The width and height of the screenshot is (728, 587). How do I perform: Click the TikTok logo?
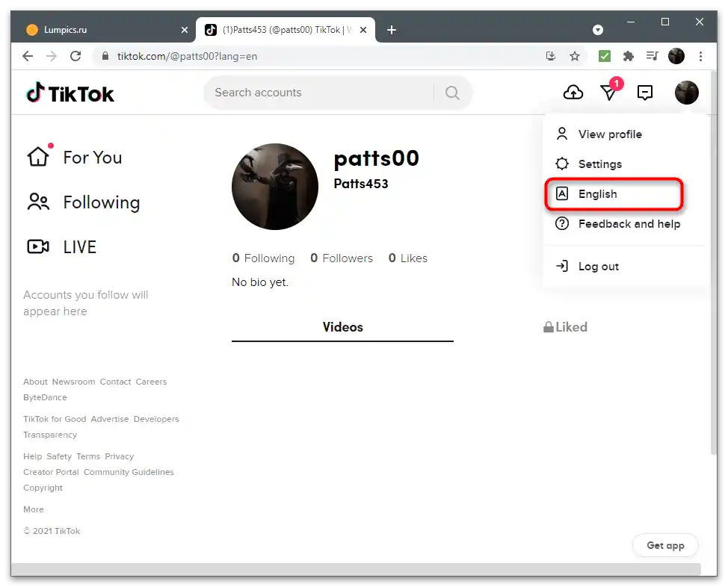pos(70,93)
